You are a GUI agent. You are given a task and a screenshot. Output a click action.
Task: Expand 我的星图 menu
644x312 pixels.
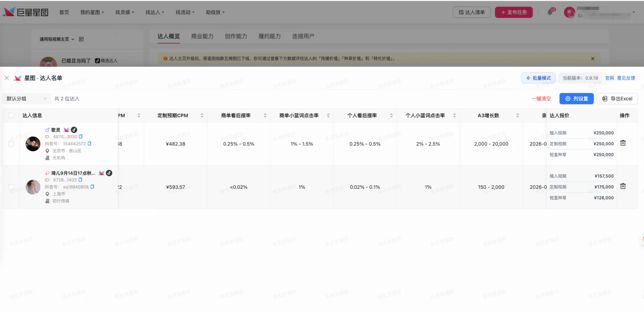tap(92, 13)
